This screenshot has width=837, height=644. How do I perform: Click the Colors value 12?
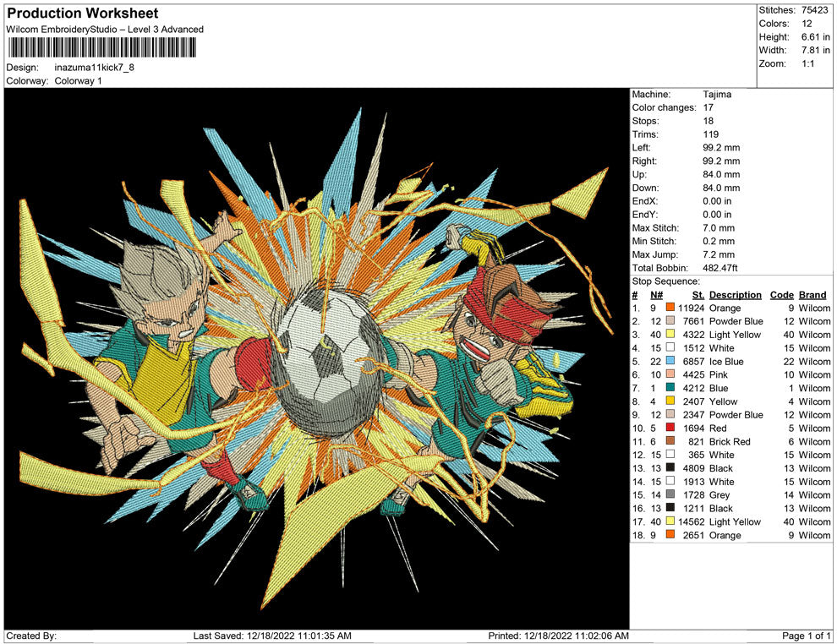pos(807,24)
